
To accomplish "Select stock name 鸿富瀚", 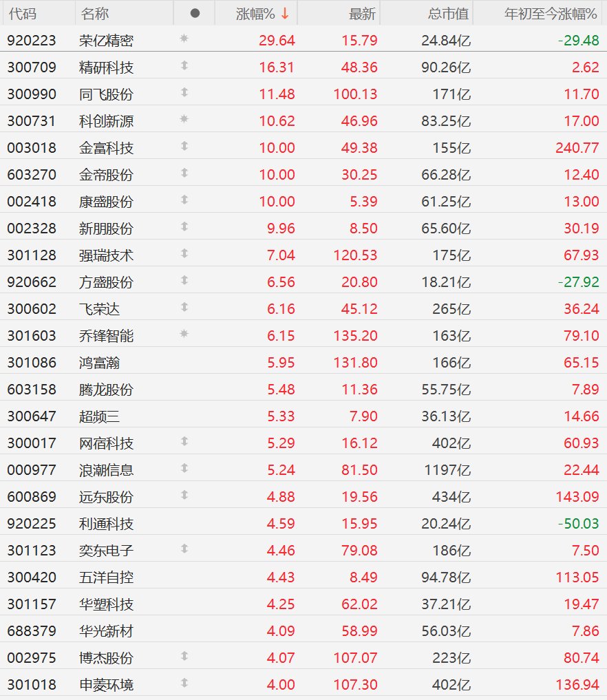I will tap(100, 363).
